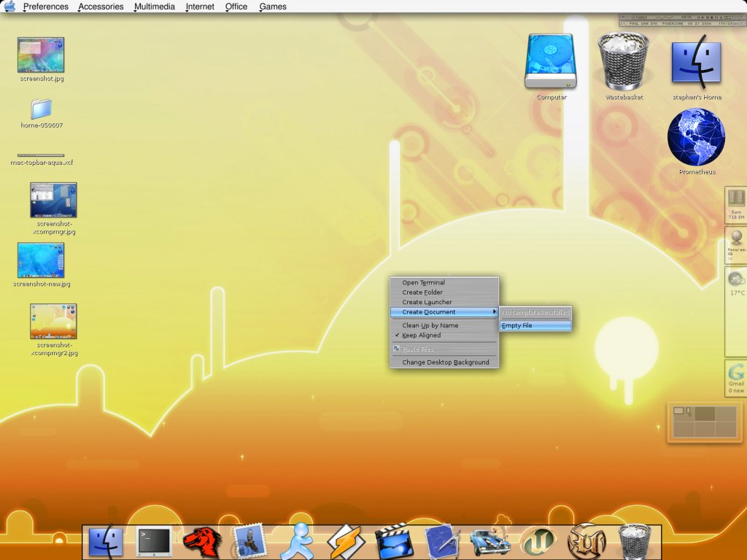
Task: Open the Gmail notifier applet
Action: 736,378
